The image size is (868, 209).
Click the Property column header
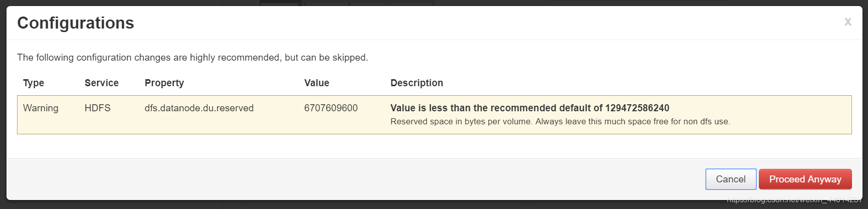click(164, 83)
